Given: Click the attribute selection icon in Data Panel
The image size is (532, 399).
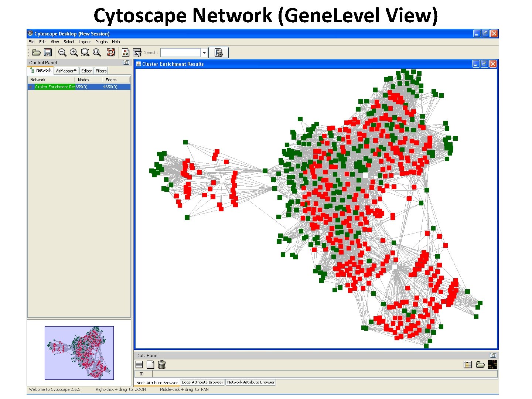Looking at the screenshot, I should pyautogui.click(x=139, y=364).
